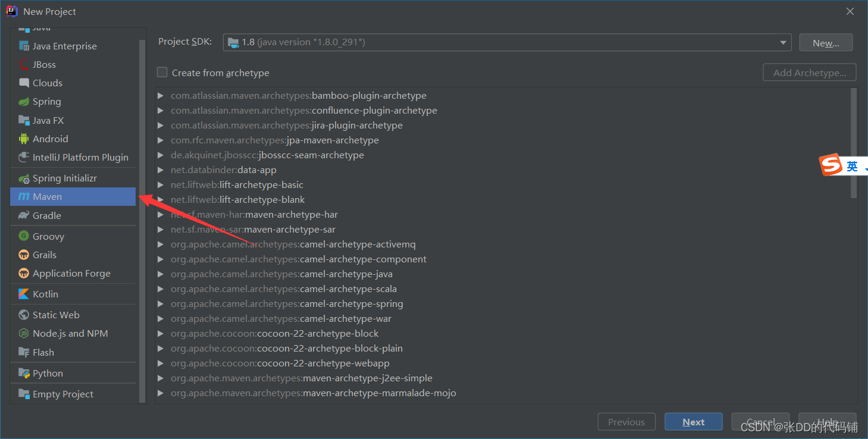The height and width of the screenshot is (439, 868).
Task: Select the Java FX folder icon
Action: pyautogui.click(x=24, y=120)
